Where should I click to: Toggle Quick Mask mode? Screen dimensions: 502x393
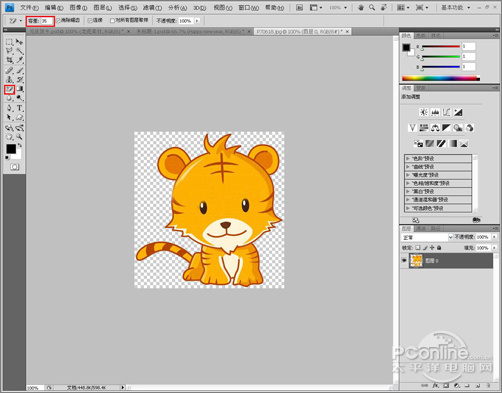15,167
